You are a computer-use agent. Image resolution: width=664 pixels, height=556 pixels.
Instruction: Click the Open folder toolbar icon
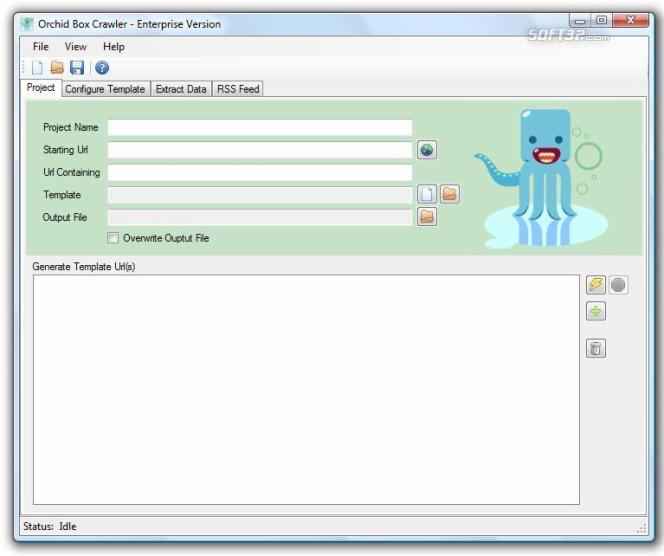point(57,67)
